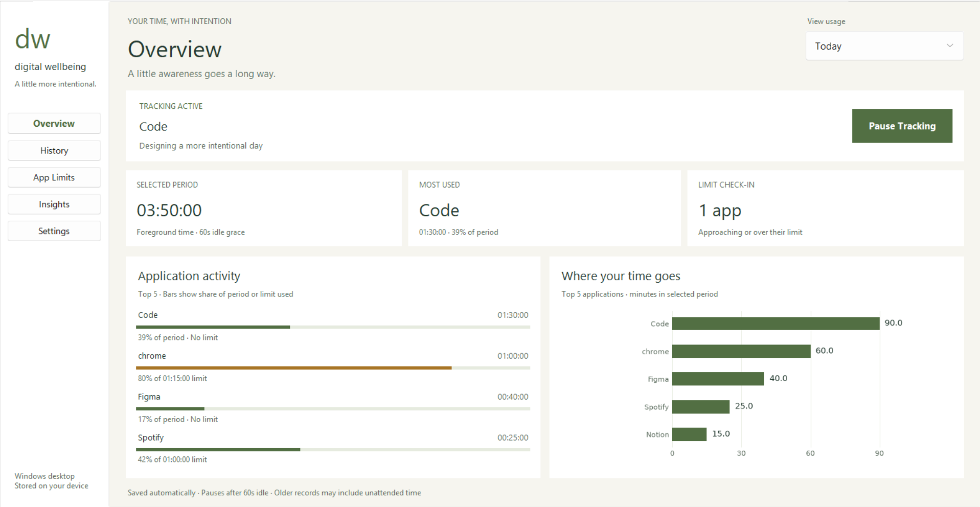This screenshot has width=980, height=507.
Task: Click 'Approaching or over their limit' text
Action: click(x=750, y=232)
